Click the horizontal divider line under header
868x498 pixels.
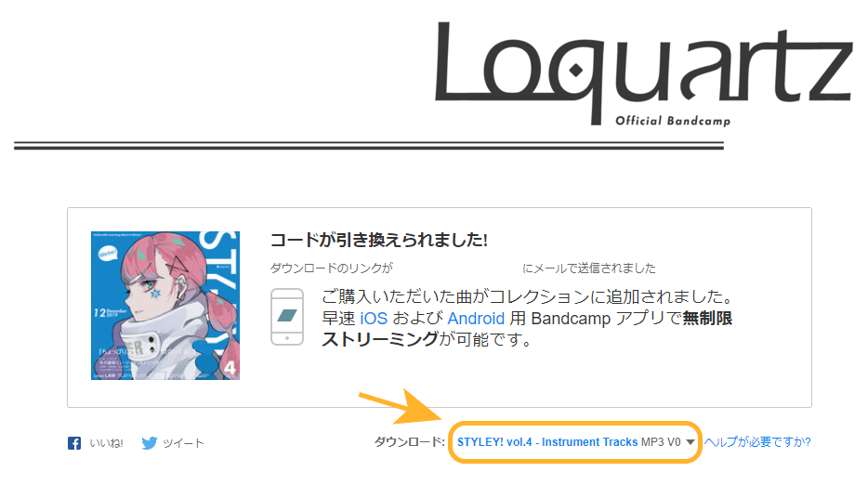coord(369,146)
